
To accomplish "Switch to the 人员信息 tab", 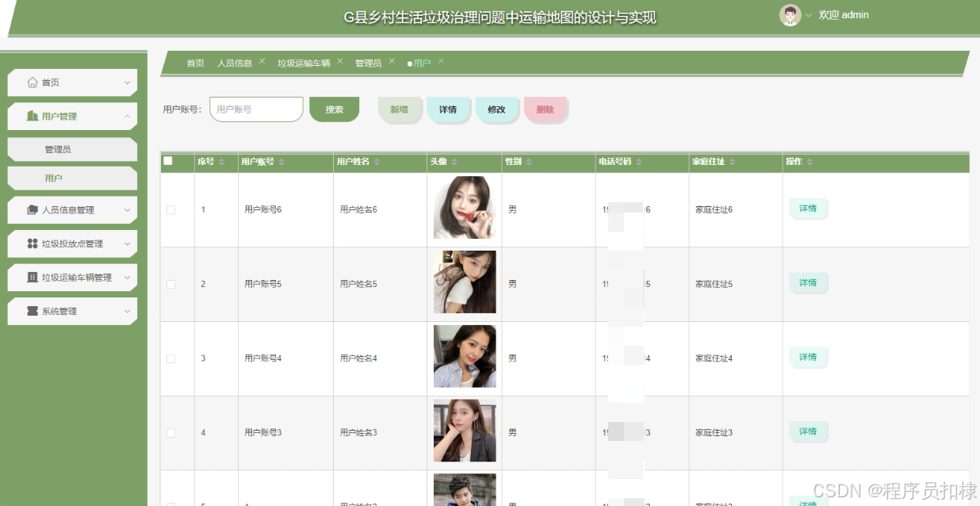I will [235, 63].
